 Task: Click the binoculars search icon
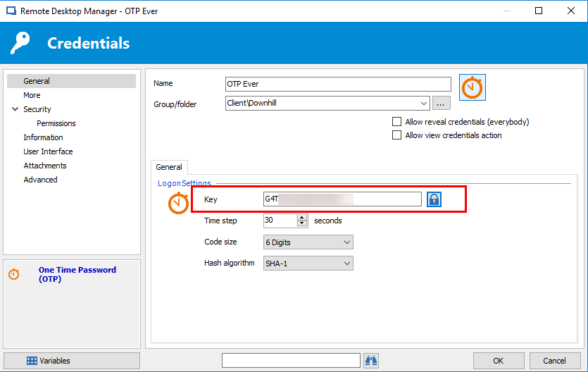click(x=371, y=361)
